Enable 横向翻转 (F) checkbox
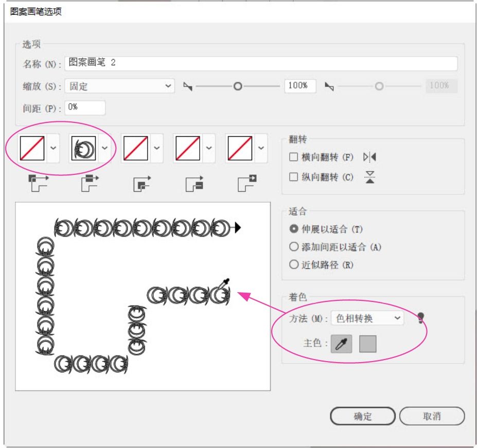The width and height of the screenshot is (479, 448). (x=293, y=157)
